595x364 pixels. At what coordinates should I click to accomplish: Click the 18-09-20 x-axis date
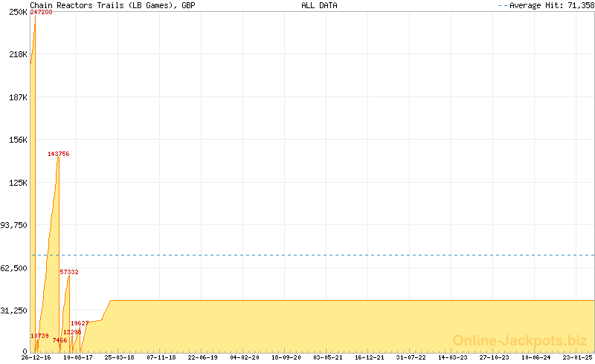[286, 357]
